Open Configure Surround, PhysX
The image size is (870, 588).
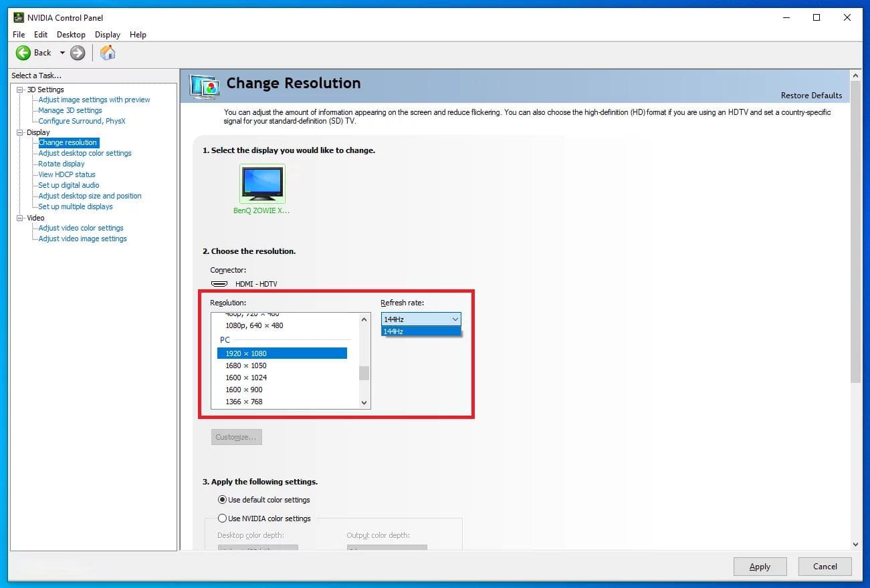coord(82,121)
